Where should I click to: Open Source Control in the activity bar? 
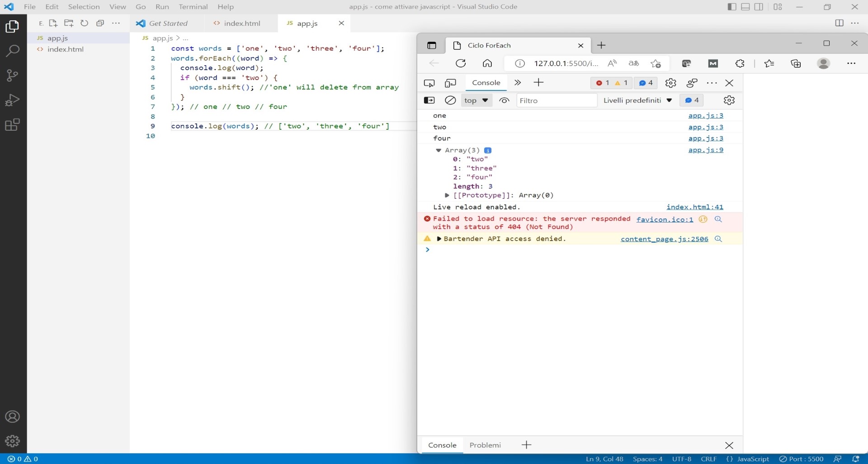tap(12, 75)
